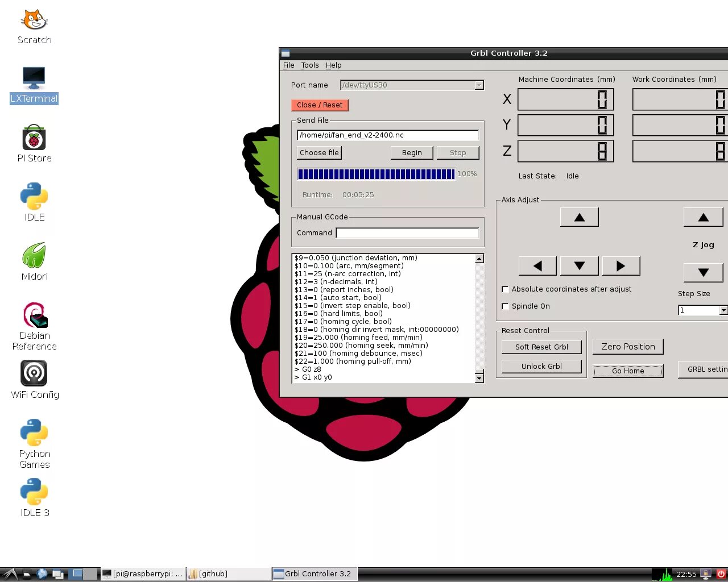The height and width of the screenshot is (582, 728).
Task: Click the machine Y coordinate display
Action: tap(565, 125)
